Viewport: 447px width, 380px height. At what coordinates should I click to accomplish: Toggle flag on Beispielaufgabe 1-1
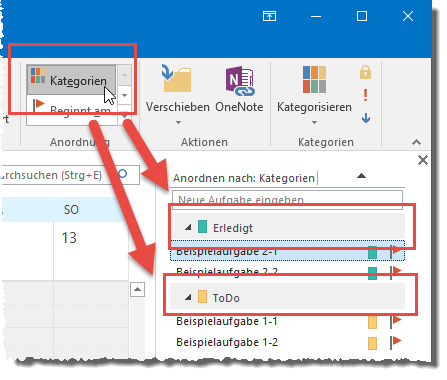pos(396,321)
